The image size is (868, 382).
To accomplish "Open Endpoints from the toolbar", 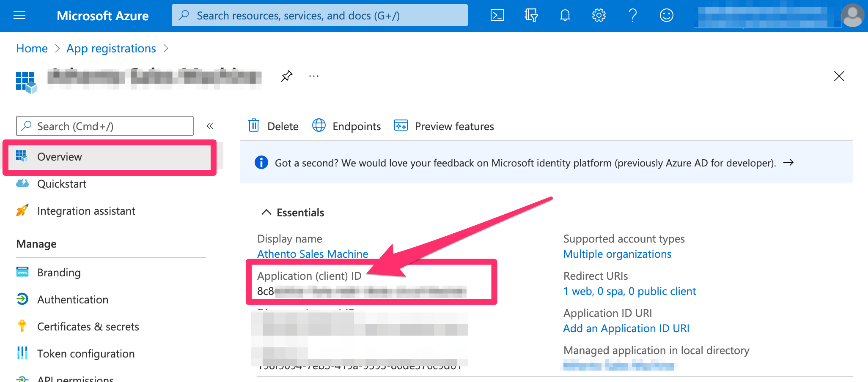I will coord(346,126).
